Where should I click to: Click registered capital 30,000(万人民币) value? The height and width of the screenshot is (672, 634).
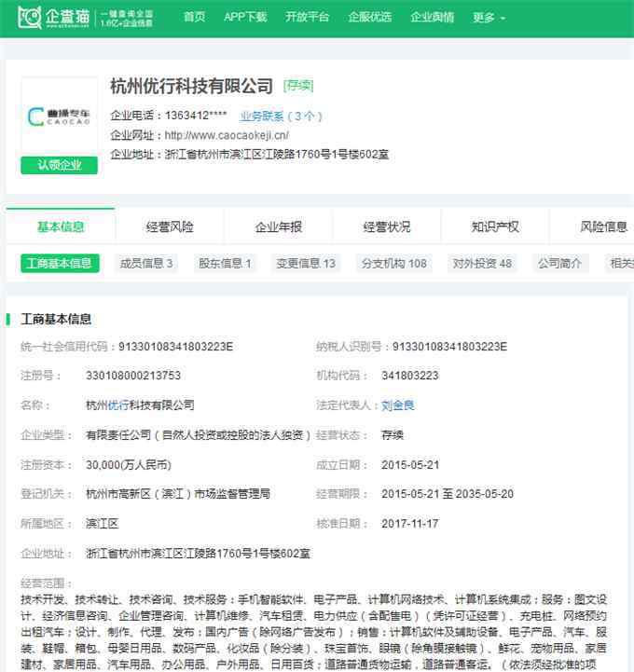129,464
